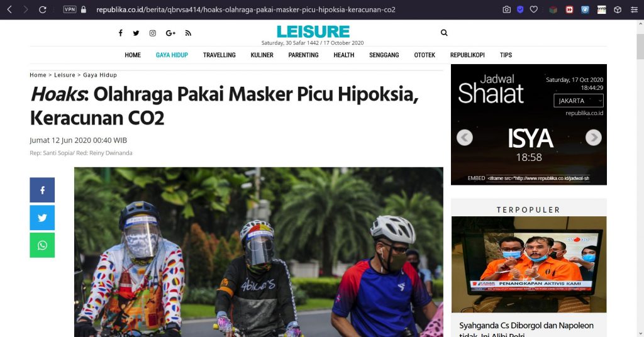
Task: Open the Penangkapan Aktivis KAMI thumbnail
Action: tap(529, 264)
